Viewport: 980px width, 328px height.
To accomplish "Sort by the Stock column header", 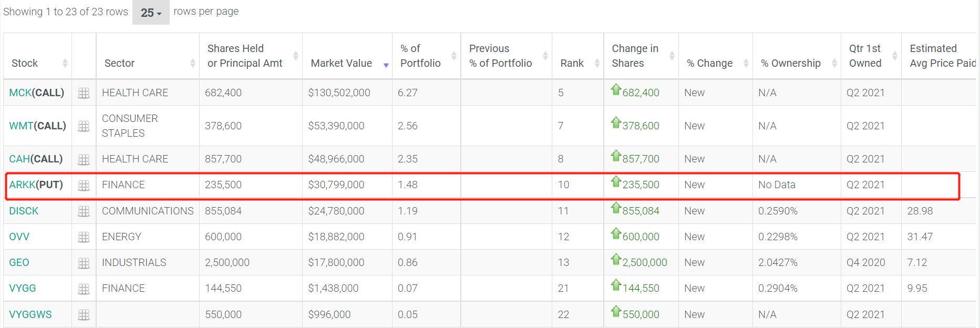I will pyautogui.click(x=25, y=63).
